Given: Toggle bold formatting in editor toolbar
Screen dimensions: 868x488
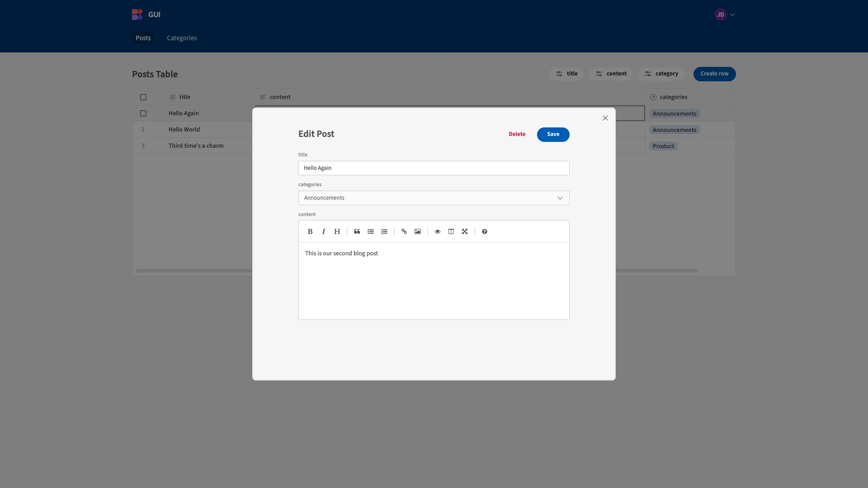Looking at the screenshot, I should (310, 231).
